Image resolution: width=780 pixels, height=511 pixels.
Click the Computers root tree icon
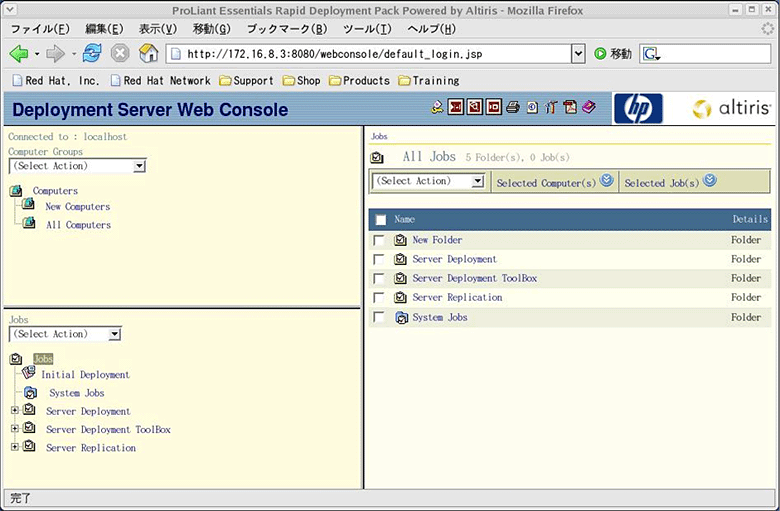[x=16, y=191]
